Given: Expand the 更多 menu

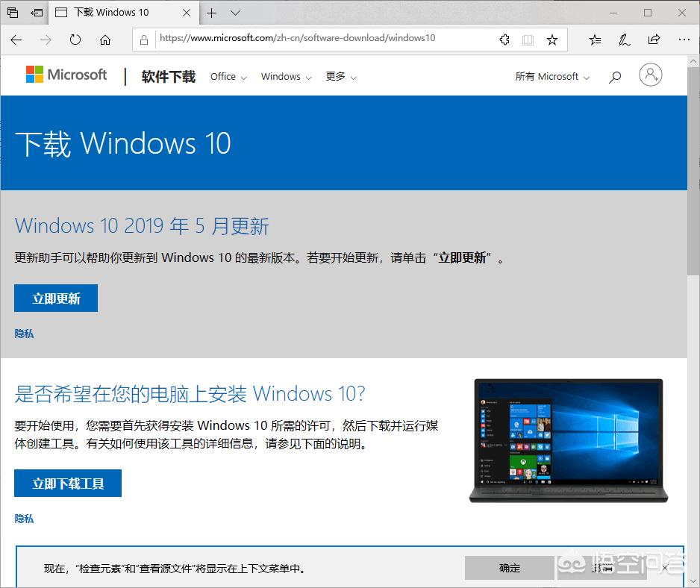Looking at the screenshot, I should pyautogui.click(x=340, y=77).
